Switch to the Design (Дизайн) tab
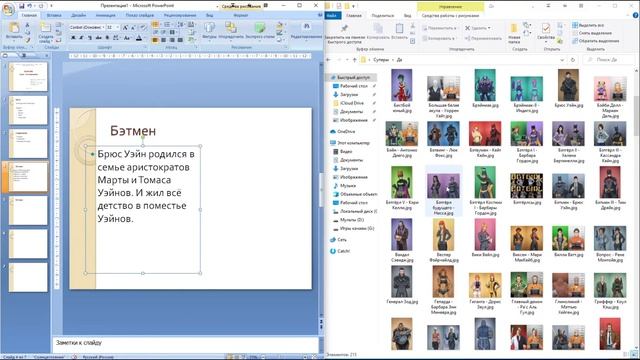This screenshot has height=360, width=640. pyautogui.click(x=78, y=15)
